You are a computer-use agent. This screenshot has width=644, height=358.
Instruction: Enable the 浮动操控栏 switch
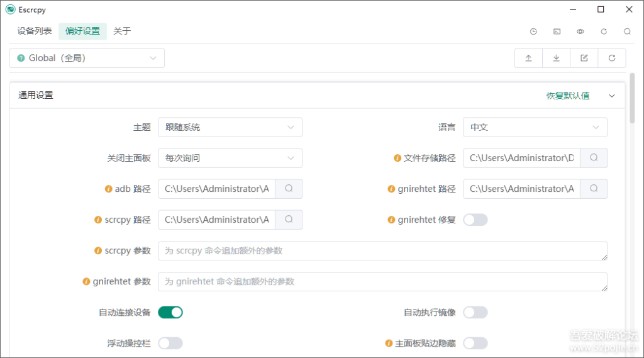click(x=170, y=343)
